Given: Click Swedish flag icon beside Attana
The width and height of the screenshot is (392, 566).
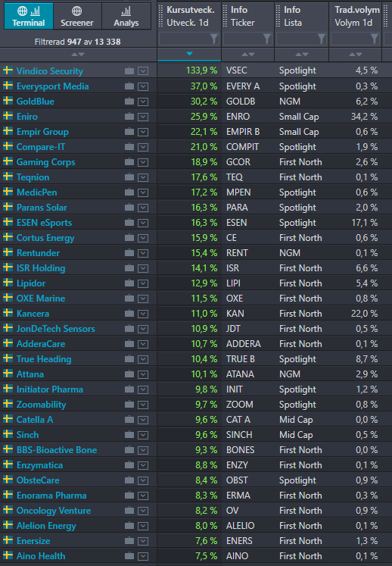Looking at the screenshot, I should pos(8,374).
